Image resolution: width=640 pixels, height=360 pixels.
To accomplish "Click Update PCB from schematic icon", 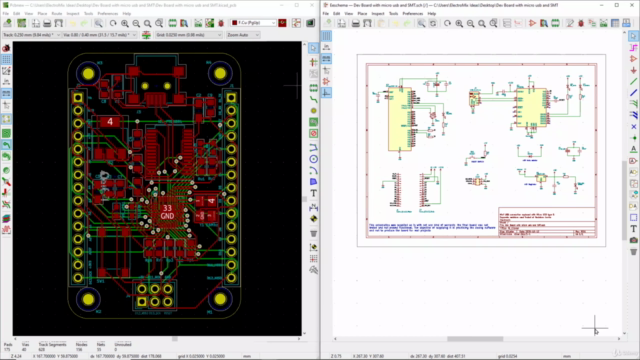I will click(x=210, y=23).
